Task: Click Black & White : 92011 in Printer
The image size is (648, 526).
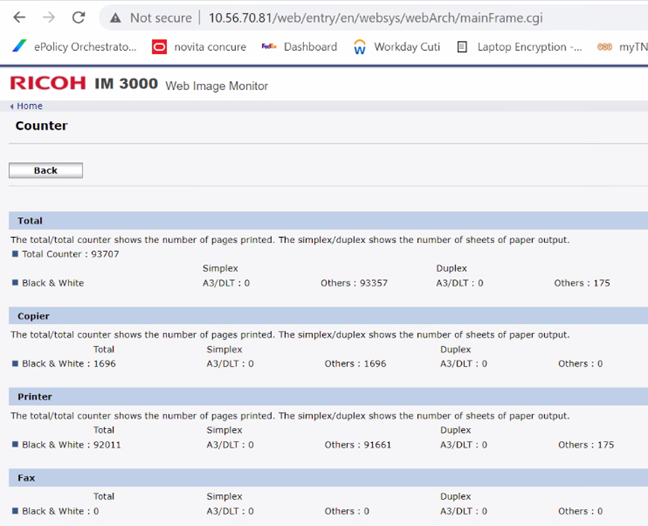Action: (71, 445)
